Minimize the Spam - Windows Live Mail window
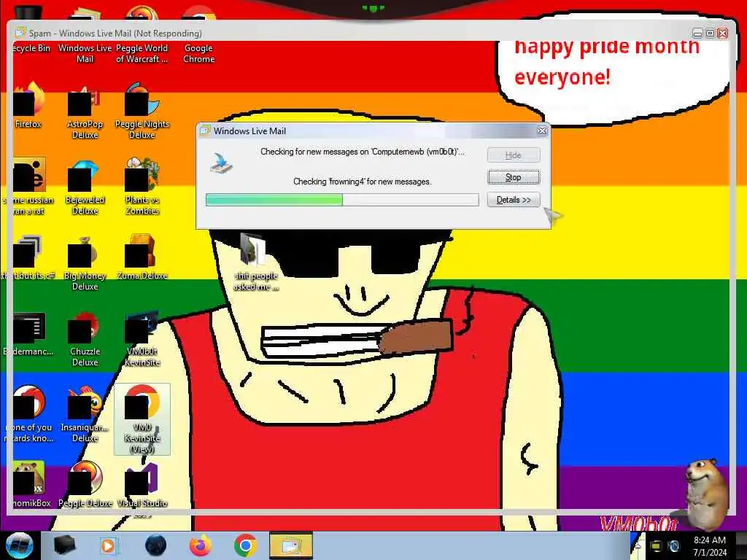The height and width of the screenshot is (560, 747). pyautogui.click(x=697, y=34)
